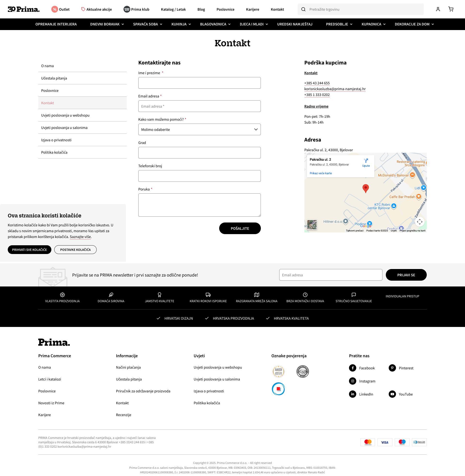465x476 pixels.
Task: Click the map directions Upute icon
Action: click(x=366, y=162)
